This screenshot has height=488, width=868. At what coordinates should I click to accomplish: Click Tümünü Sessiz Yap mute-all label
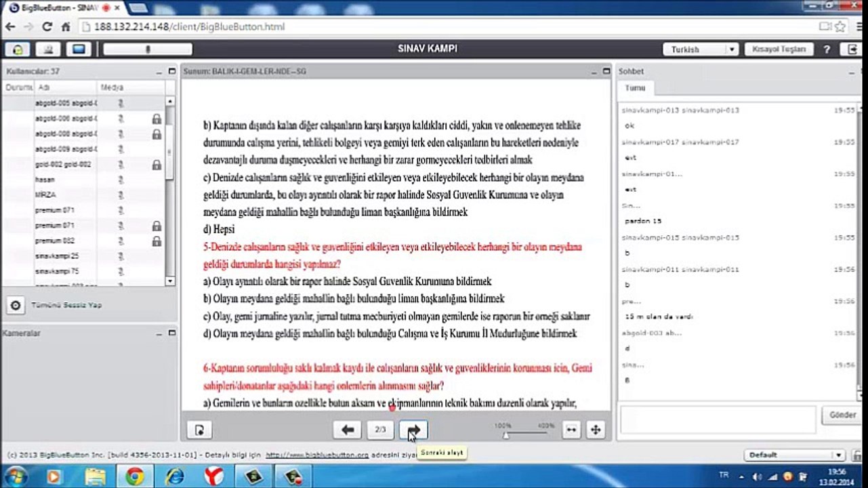[x=66, y=305]
